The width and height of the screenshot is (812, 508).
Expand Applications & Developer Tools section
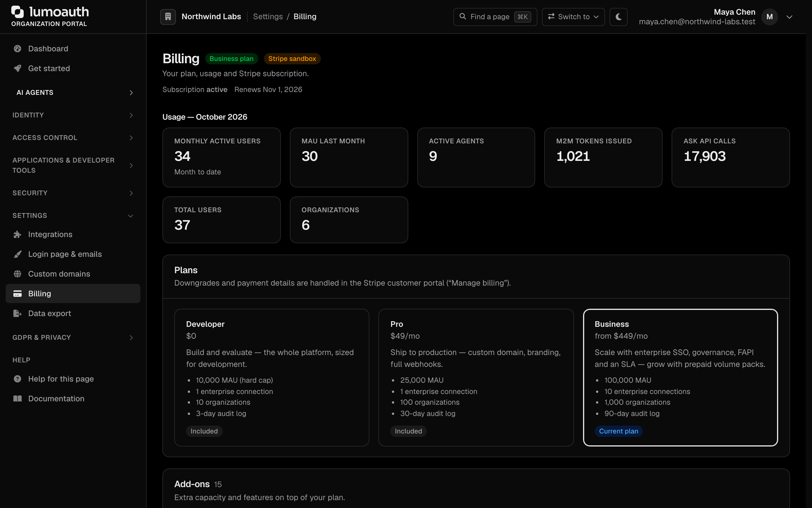point(73,165)
